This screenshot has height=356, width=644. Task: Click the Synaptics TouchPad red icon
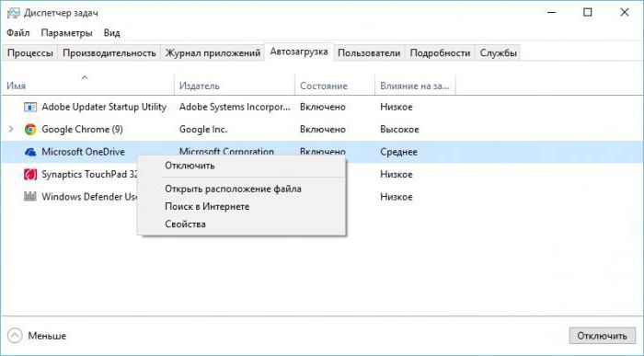pos(30,175)
